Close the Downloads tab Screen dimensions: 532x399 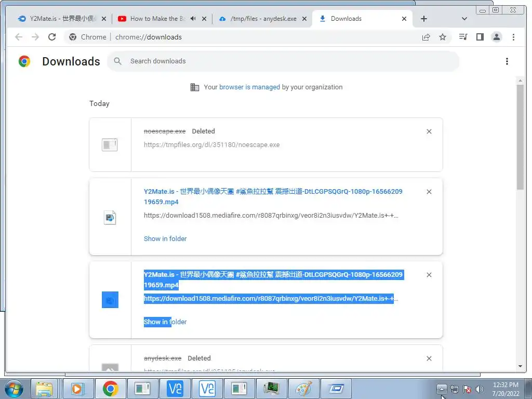click(x=404, y=19)
